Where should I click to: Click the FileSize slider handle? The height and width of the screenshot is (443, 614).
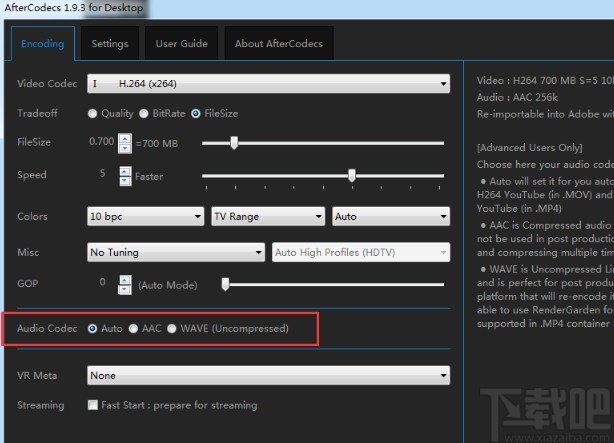tap(234, 143)
